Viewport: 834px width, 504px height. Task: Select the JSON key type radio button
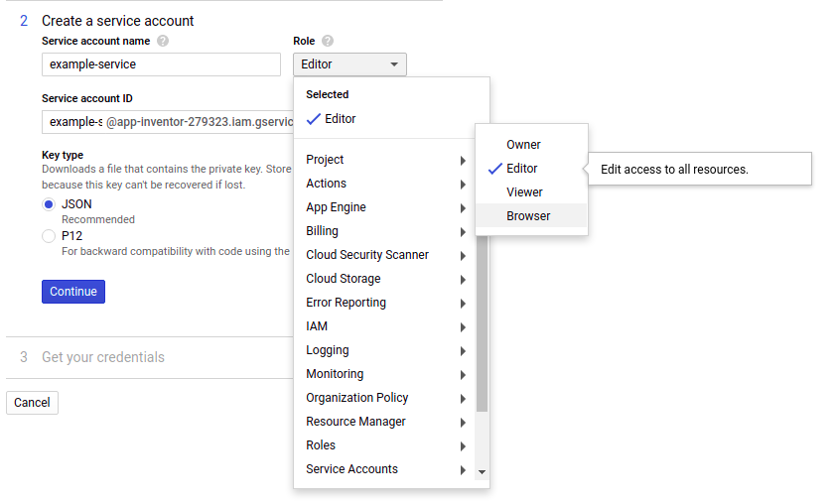coord(49,204)
